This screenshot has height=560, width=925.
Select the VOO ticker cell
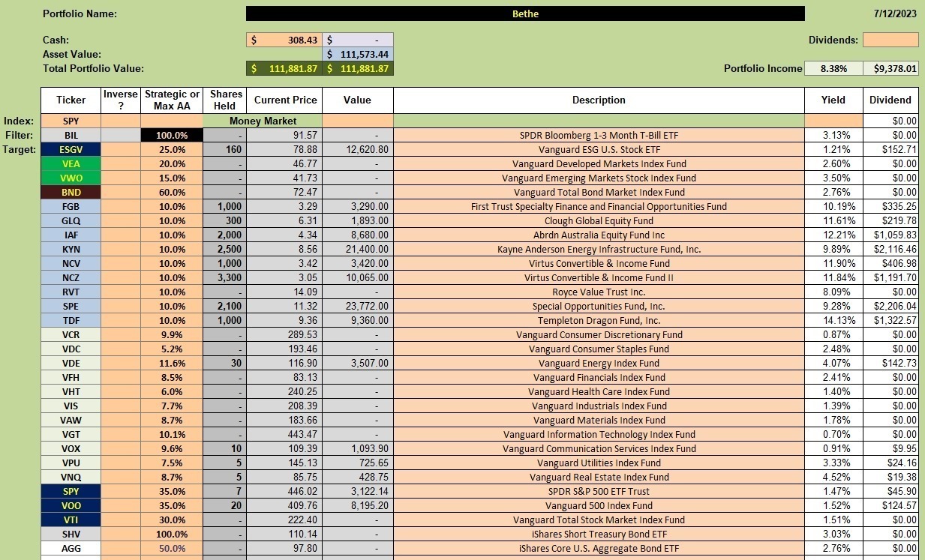71,505
